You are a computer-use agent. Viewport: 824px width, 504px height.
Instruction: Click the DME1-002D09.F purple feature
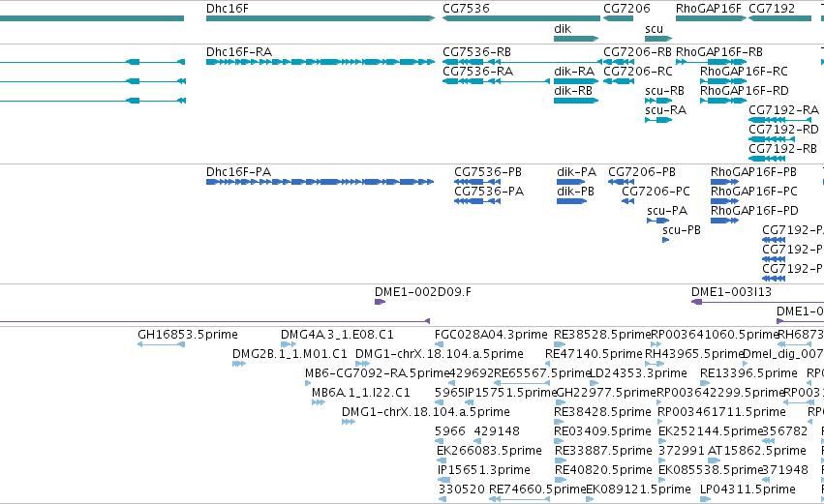point(380,302)
